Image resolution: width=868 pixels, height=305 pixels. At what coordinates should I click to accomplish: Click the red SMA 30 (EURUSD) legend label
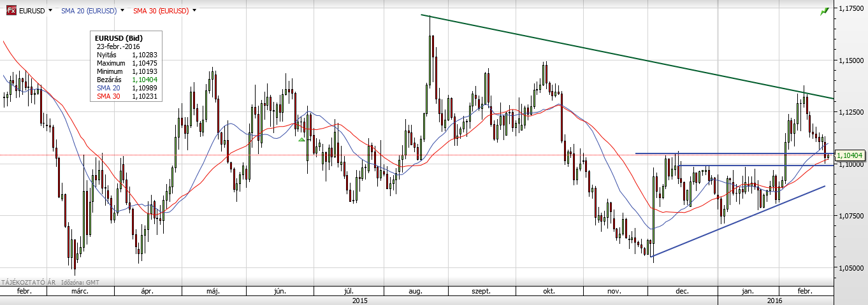pos(161,11)
